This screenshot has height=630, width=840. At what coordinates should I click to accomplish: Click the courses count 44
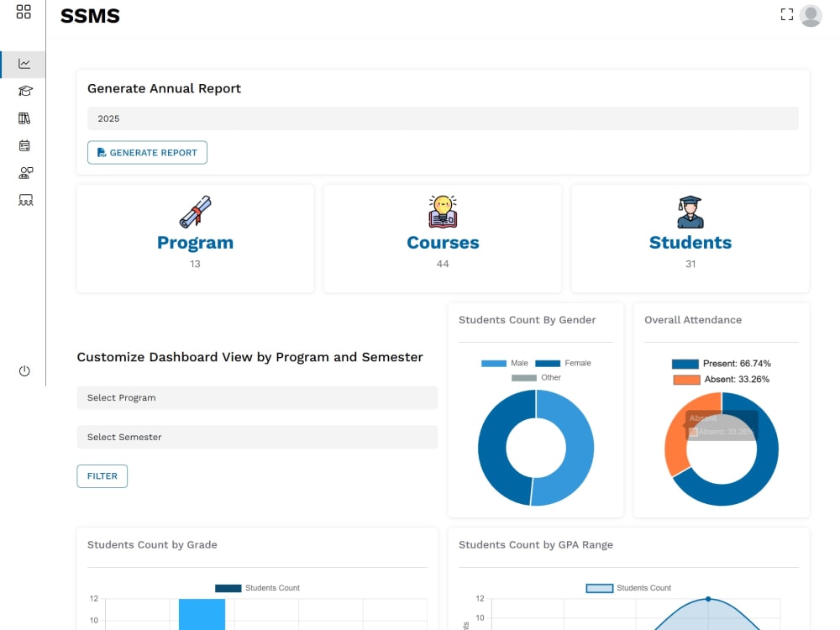(443, 264)
